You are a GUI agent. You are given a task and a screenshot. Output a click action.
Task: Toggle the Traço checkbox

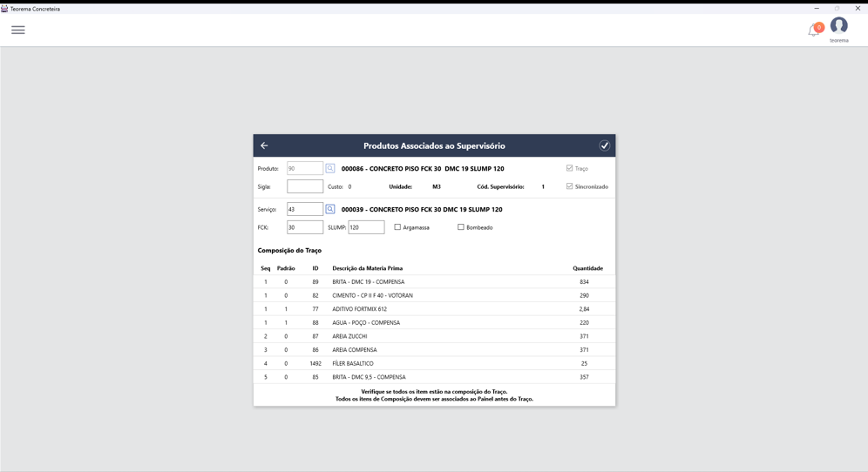pos(569,168)
